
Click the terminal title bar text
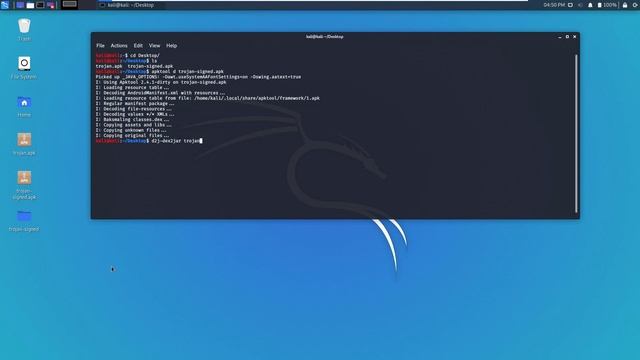tap(324, 37)
